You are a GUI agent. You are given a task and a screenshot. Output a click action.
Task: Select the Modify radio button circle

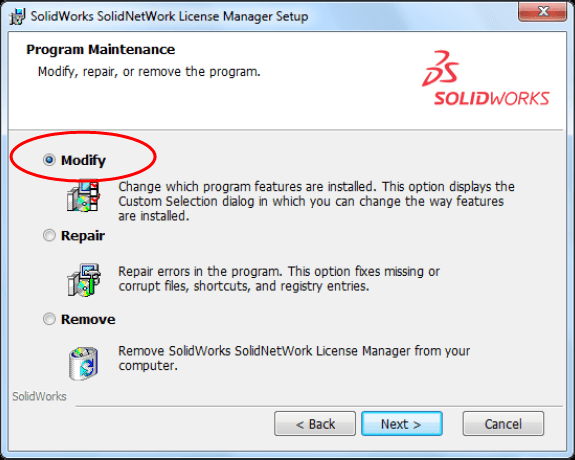click(x=49, y=160)
